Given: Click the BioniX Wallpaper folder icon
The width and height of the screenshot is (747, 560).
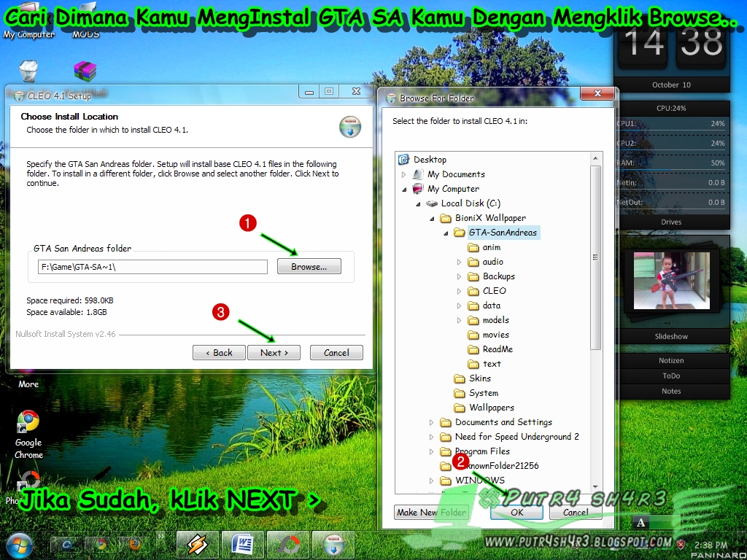Looking at the screenshot, I should (x=446, y=218).
